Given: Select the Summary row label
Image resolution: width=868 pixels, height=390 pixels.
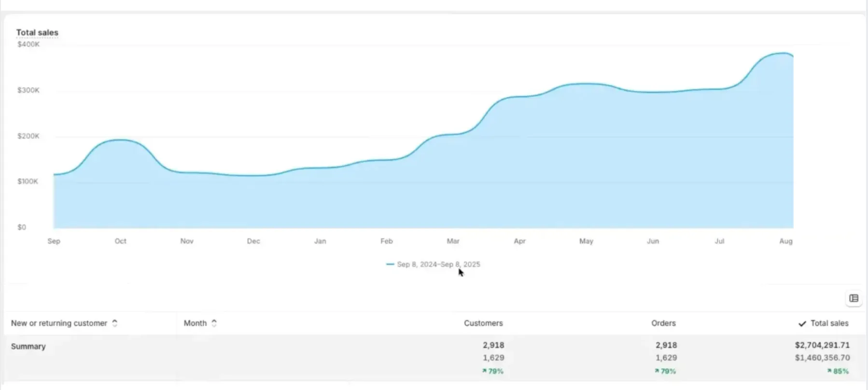Looking at the screenshot, I should tap(28, 347).
